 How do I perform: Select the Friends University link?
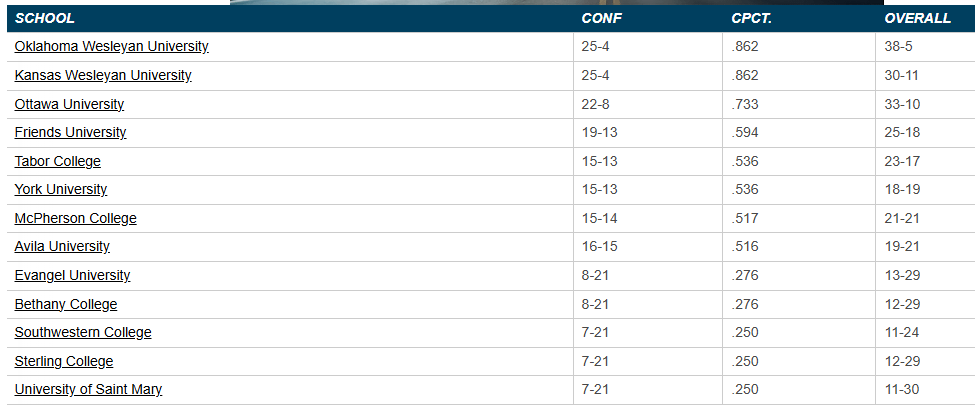point(70,133)
